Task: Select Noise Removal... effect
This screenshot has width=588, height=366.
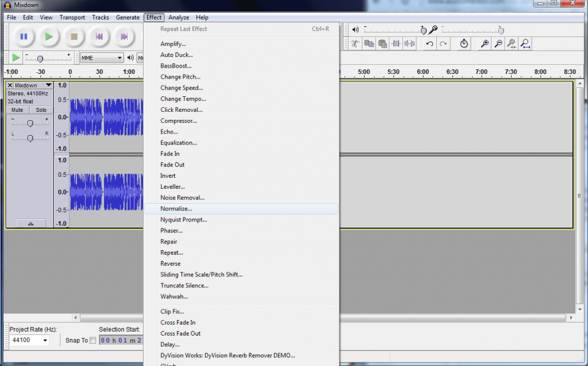Action: click(241, 198)
